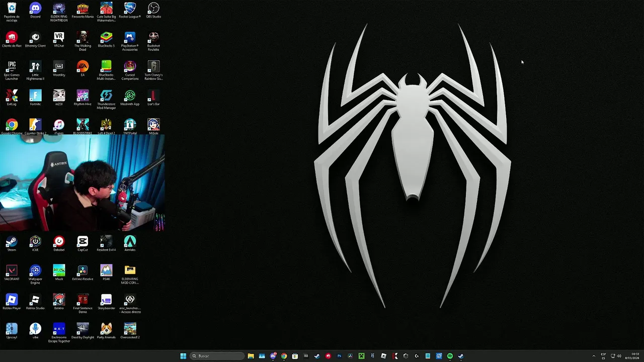
Task: Select the Muck desktop shortcut
Action: 59,273
